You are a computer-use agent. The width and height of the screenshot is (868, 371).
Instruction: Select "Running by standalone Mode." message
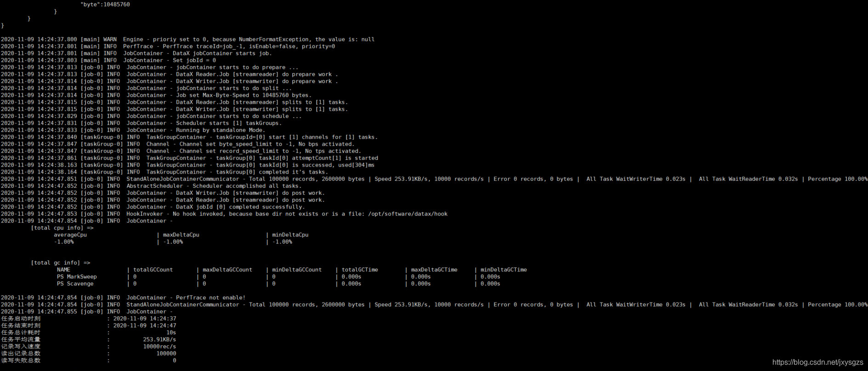(x=221, y=130)
